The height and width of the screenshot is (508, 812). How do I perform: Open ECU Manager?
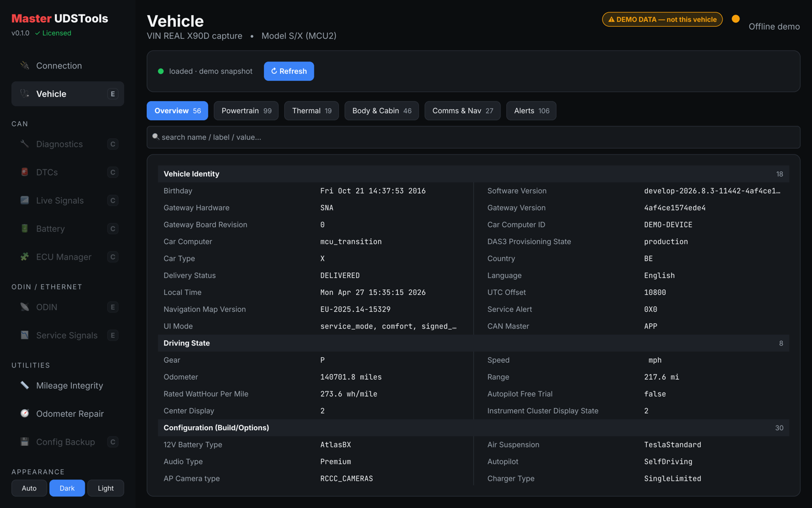pos(67,257)
